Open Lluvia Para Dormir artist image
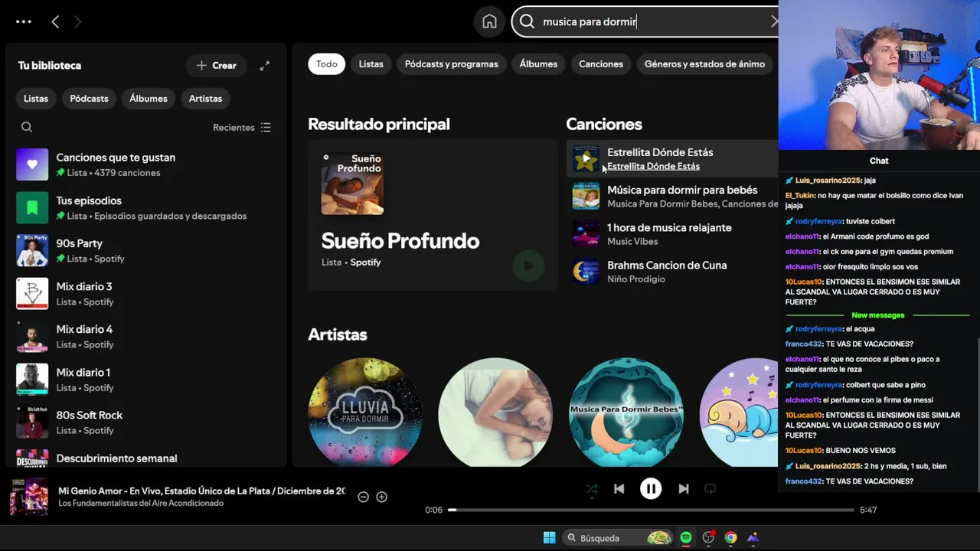 pyautogui.click(x=365, y=413)
